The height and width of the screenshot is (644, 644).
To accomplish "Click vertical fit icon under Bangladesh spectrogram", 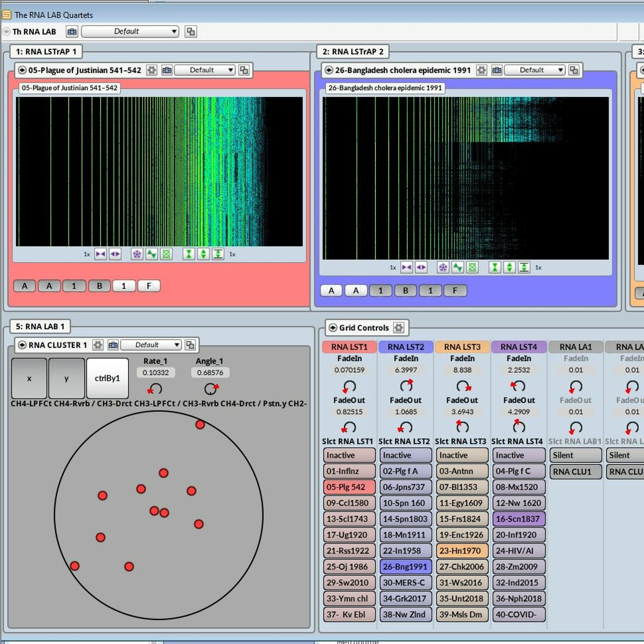I will [x=524, y=267].
